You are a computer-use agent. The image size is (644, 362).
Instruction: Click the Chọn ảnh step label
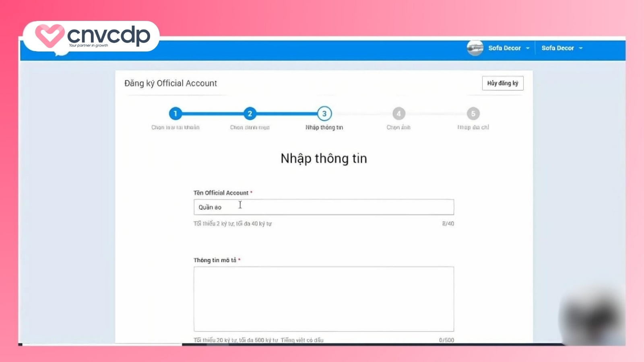pos(398,128)
